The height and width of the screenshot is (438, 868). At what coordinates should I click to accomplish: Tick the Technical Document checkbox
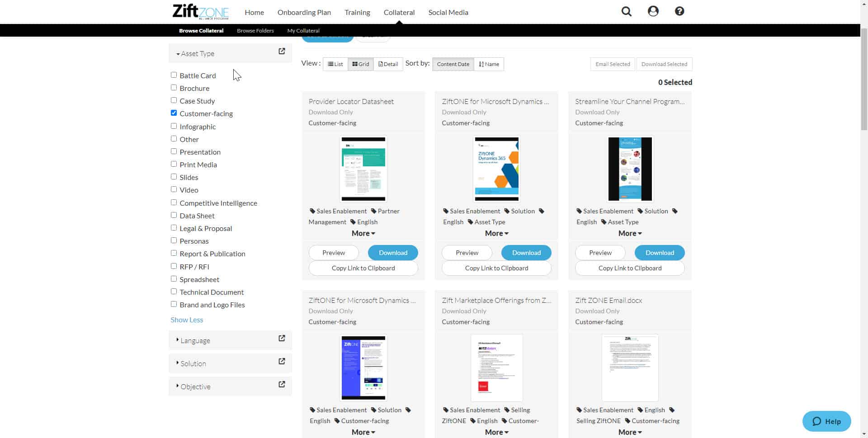point(174,292)
